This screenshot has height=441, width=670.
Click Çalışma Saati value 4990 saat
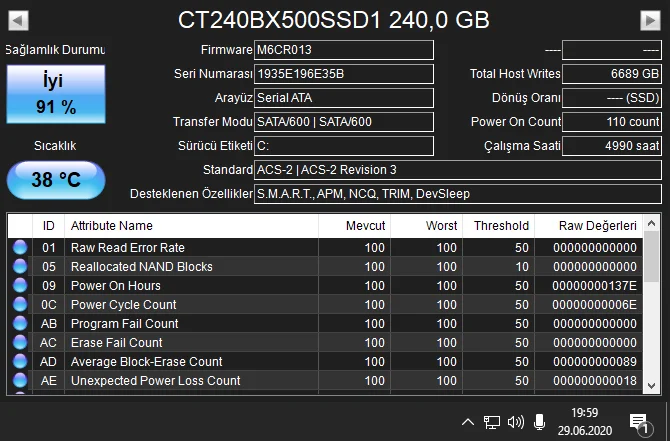point(612,146)
